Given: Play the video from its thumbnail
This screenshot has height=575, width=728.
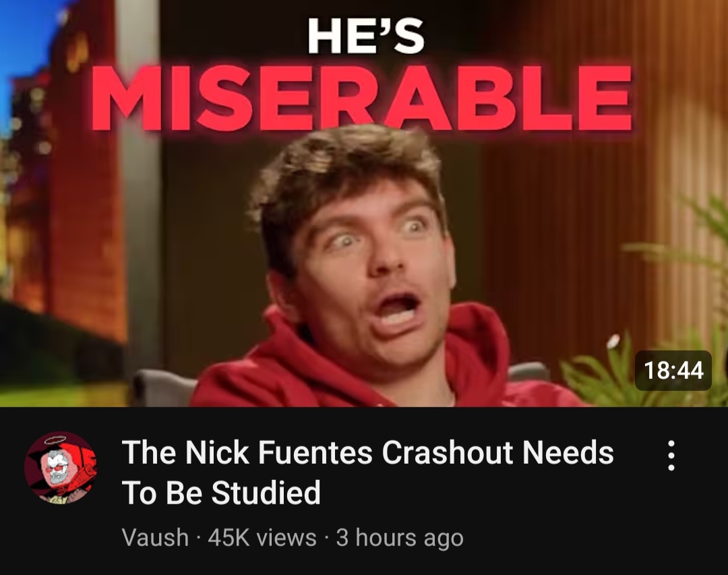Looking at the screenshot, I should pos(364,204).
